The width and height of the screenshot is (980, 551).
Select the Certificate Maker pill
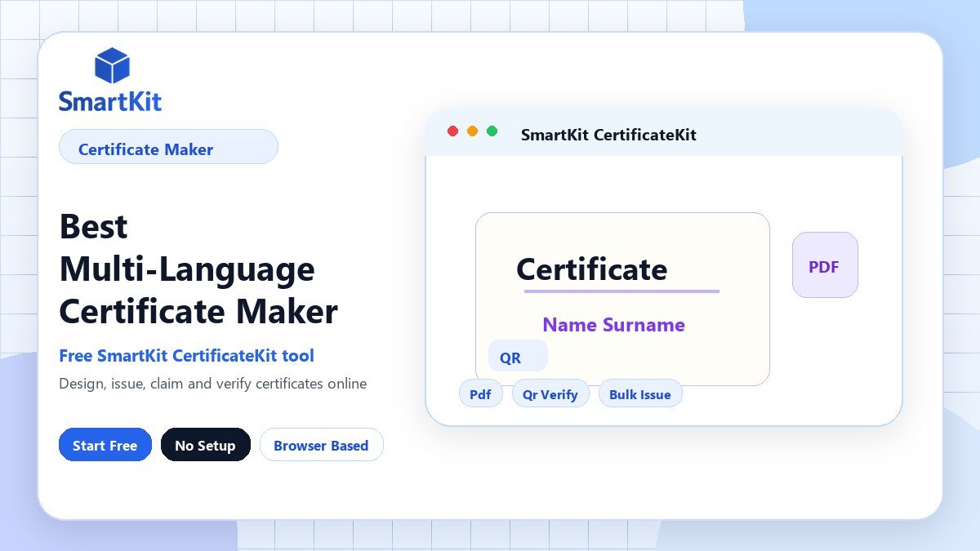coord(168,147)
